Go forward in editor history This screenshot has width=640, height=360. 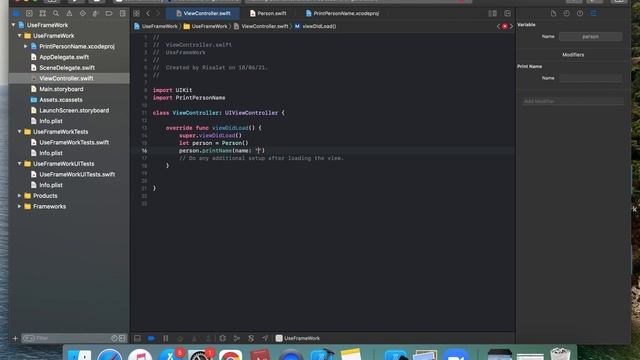158,13
